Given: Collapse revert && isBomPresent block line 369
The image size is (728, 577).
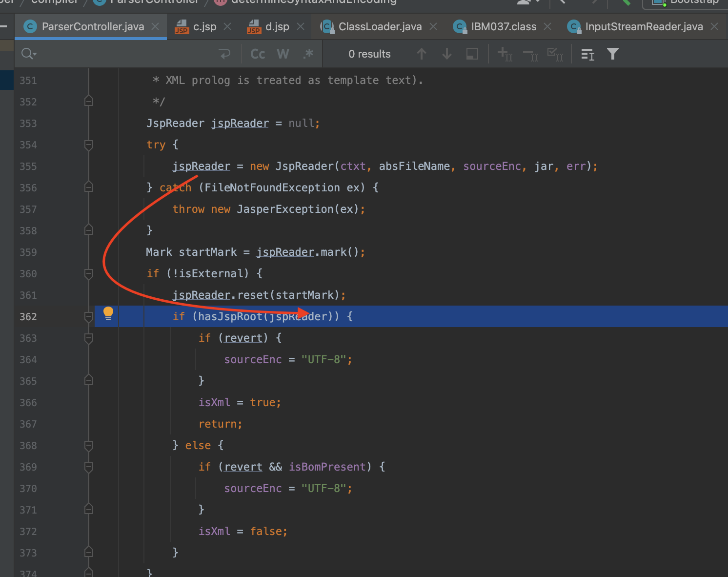Looking at the screenshot, I should pos(89,467).
